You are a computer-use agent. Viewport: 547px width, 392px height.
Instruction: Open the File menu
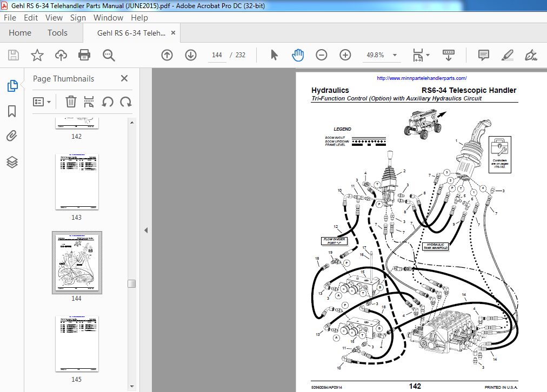[10, 18]
